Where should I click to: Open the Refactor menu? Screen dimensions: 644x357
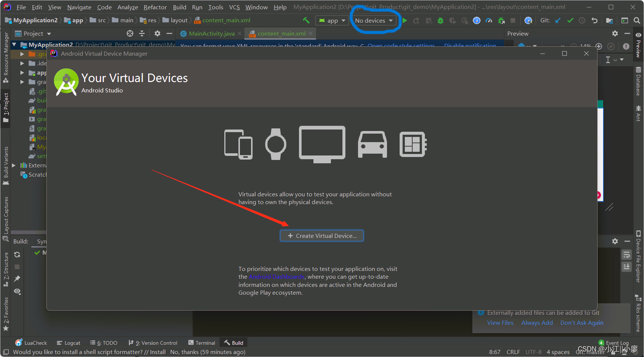click(x=155, y=7)
